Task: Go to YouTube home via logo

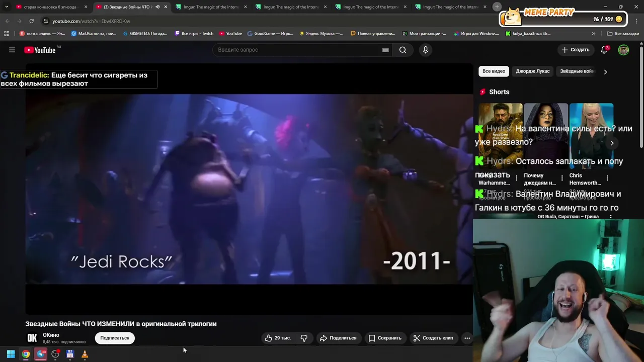Action: [40, 50]
